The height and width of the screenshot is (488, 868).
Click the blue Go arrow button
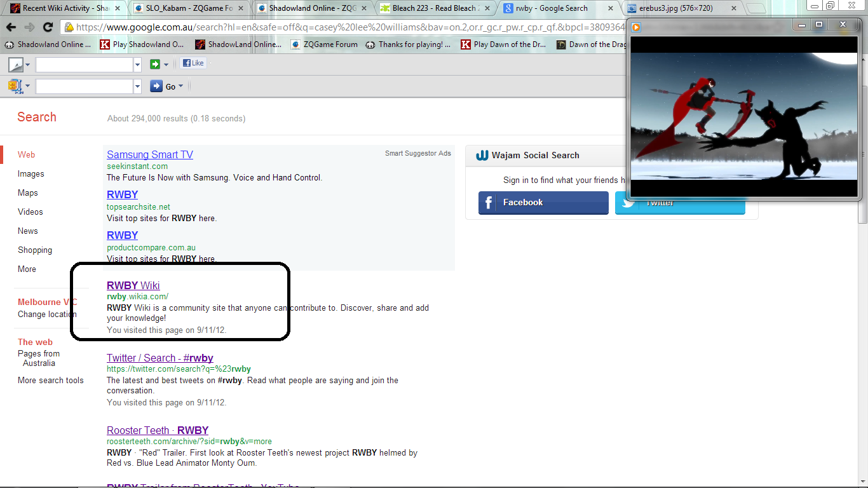point(156,86)
